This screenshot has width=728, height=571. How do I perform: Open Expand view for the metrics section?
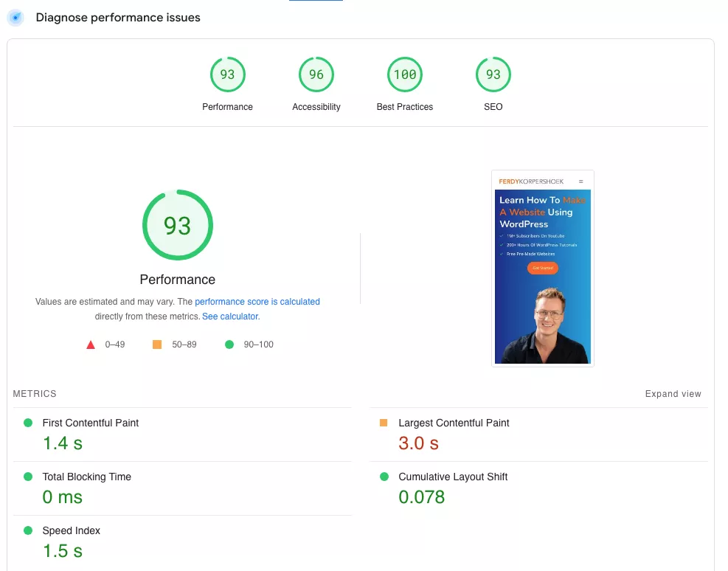tap(673, 393)
